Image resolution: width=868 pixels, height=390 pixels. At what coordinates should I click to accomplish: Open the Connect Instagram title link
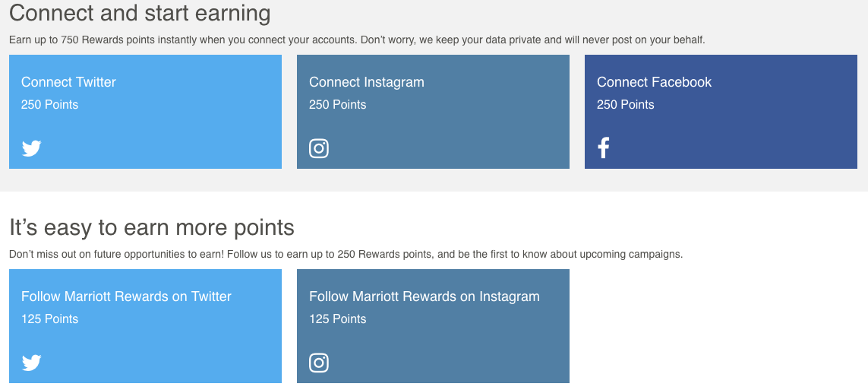(x=367, y=82)
